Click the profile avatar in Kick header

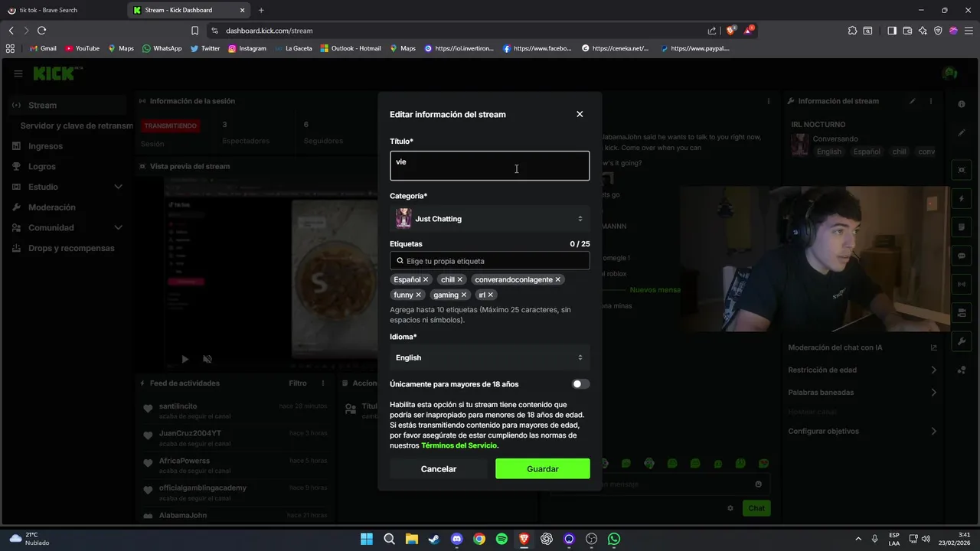(x=950, y=73)
